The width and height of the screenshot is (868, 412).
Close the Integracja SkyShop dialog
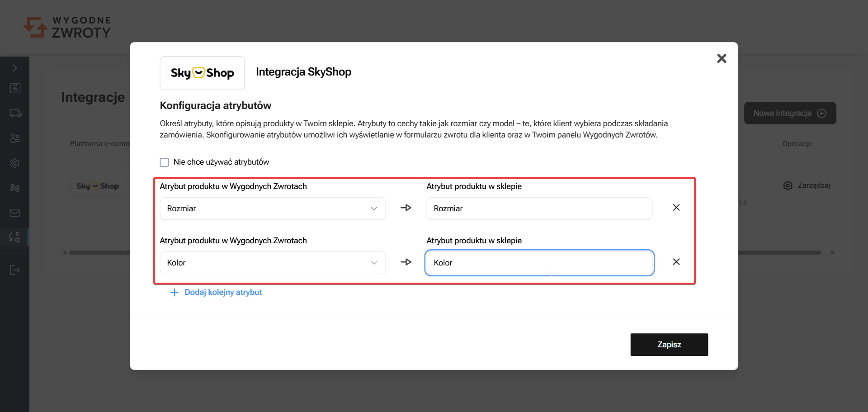click(722, 58)
